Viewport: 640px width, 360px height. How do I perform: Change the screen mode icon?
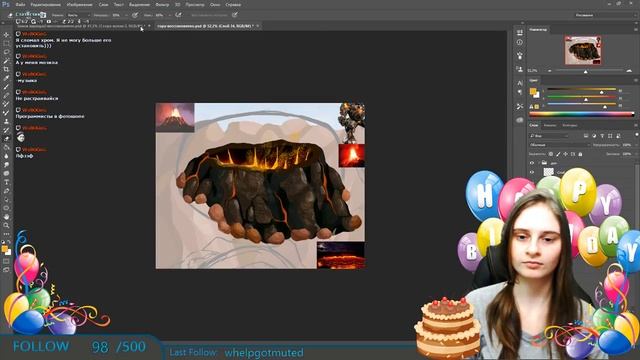pos(6,270)
